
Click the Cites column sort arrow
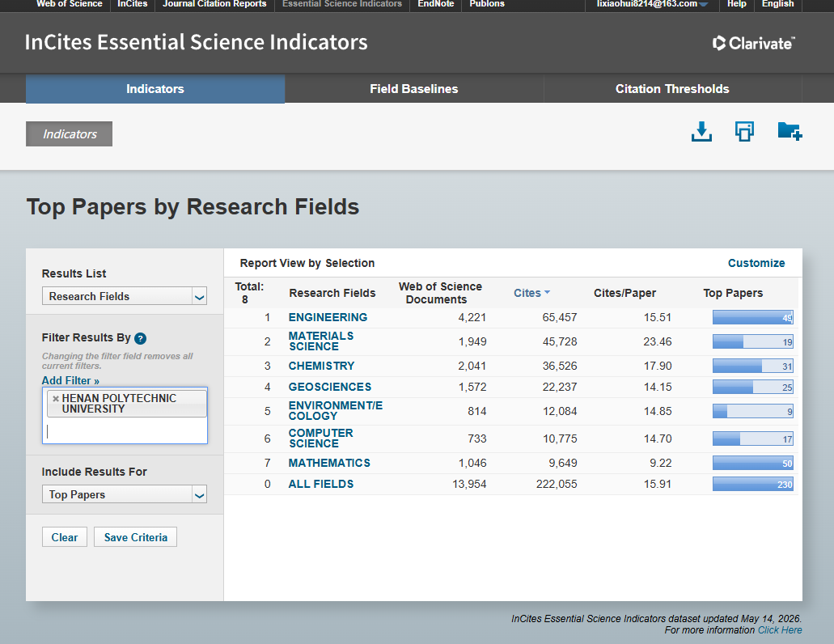(548, 293)
